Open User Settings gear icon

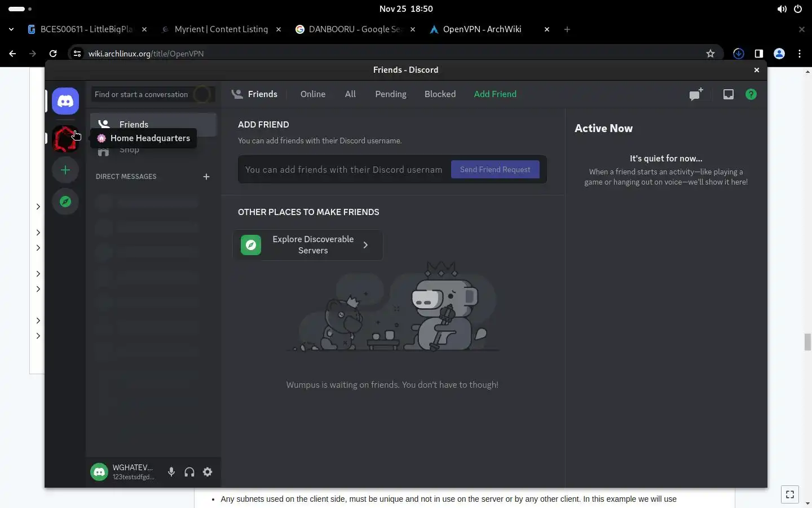[x=208, y=472]
